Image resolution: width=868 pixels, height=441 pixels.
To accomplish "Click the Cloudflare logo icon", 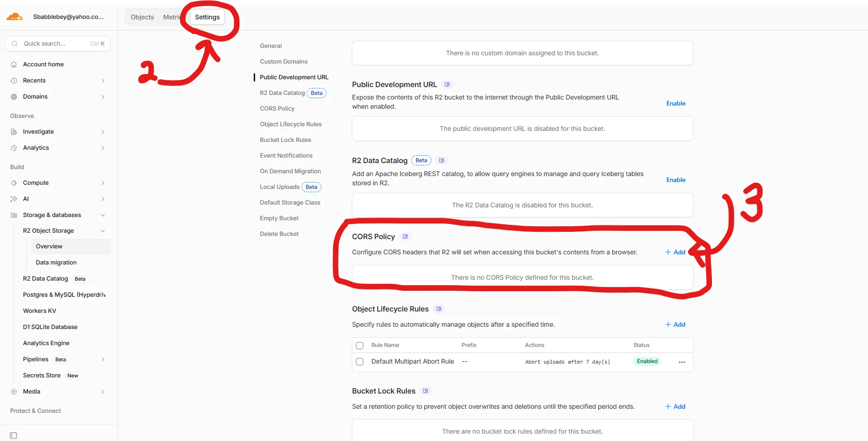I will tap(15, 17).
